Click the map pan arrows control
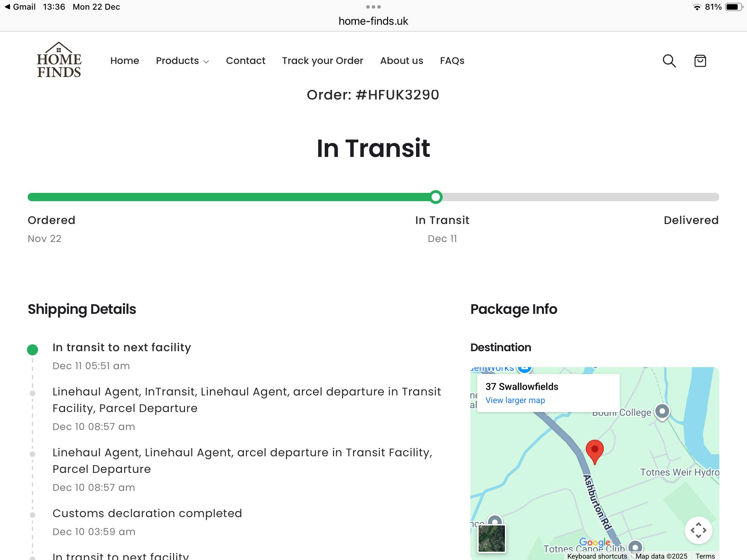The width and height of the screenshot is (747, 560). [698, 530]
